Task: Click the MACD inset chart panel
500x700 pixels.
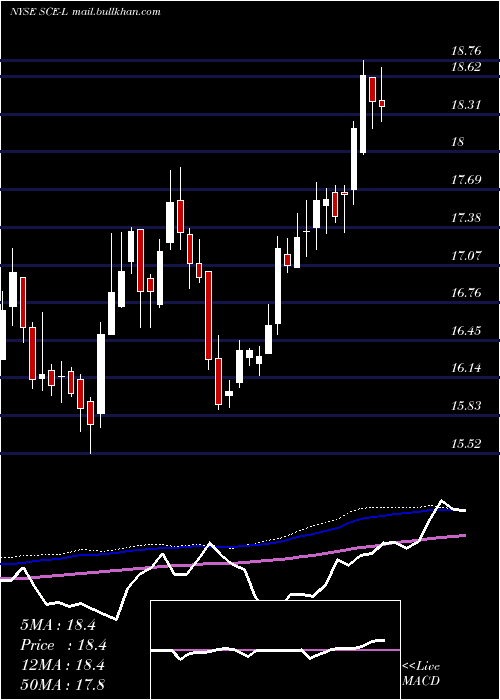Action: coord(275,650)
